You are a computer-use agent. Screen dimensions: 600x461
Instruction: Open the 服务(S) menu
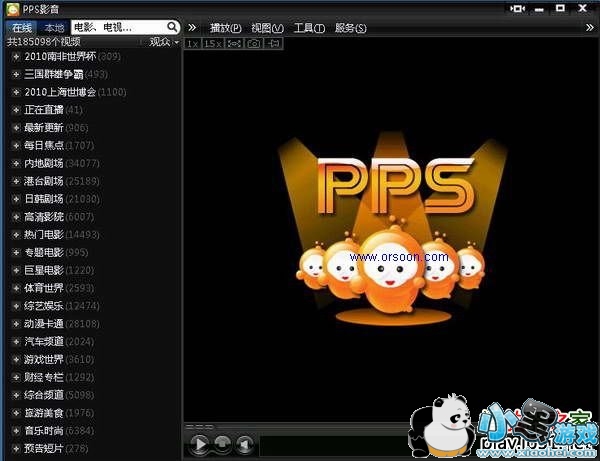tap(351, 28)
